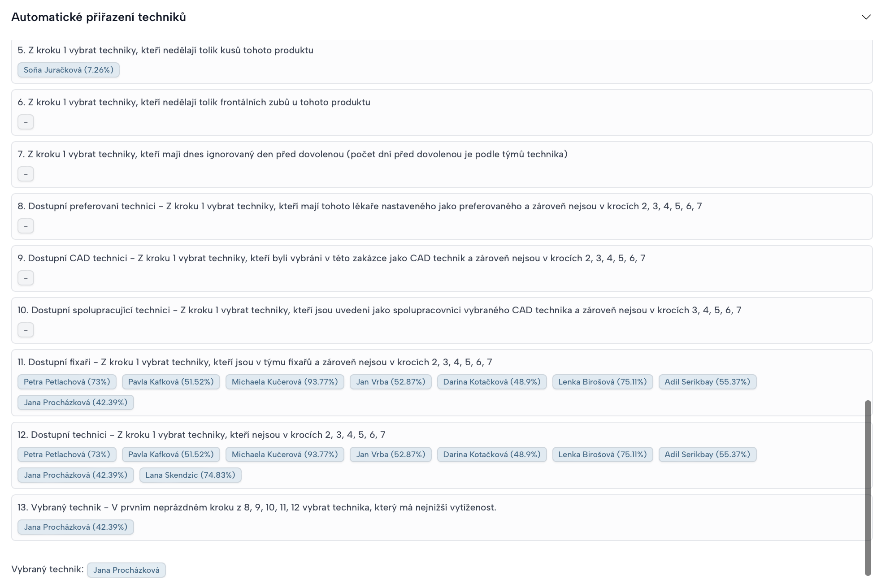Click Lenka Birošová tag in step 12
The width and height of the screenshot is (877, 588).
(x=602, y=454)
